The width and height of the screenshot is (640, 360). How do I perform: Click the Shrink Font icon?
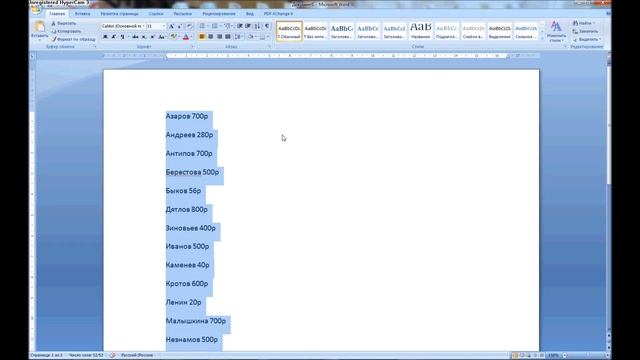(180, 26)
